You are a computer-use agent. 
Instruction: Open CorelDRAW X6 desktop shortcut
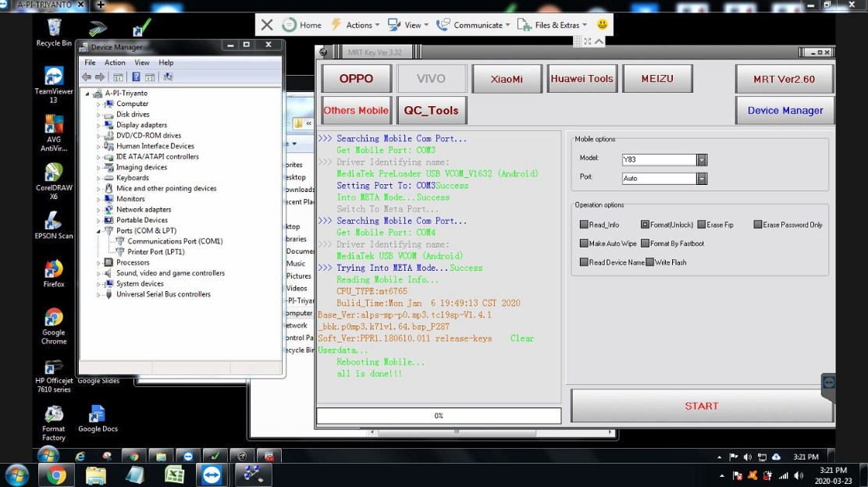coord(54,181)
